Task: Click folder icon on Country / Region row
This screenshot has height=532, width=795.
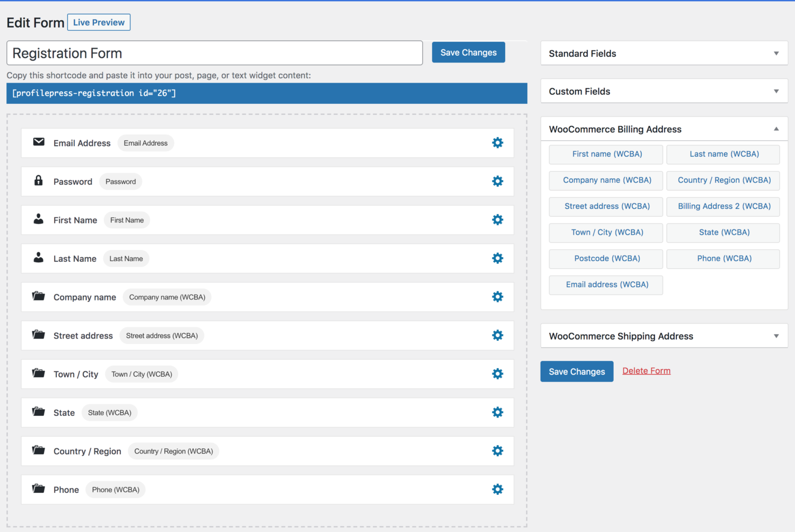Action: coord(39,450)
